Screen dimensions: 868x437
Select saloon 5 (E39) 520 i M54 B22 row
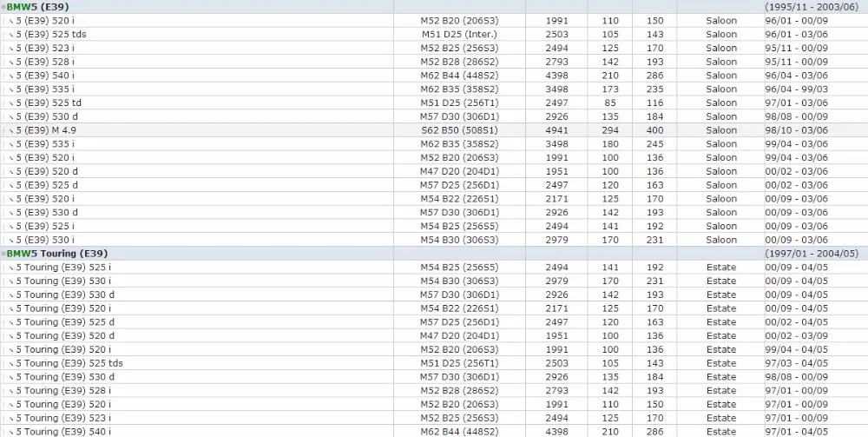click(434, 199)
